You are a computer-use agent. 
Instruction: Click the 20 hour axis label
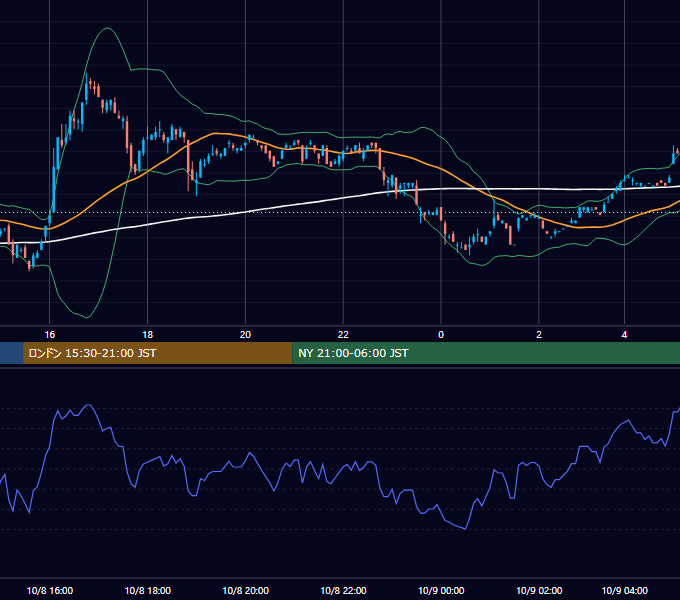(x=245, y=335)
